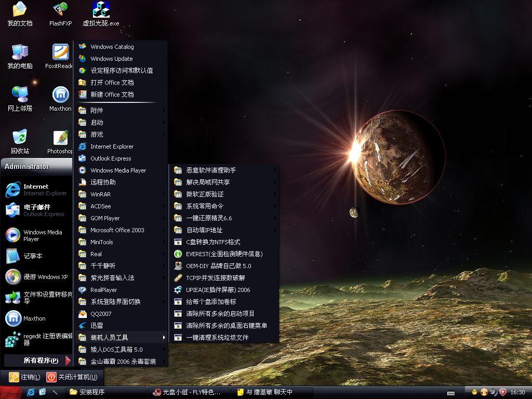The image size is (532, 399).
Task: Expand 恶意软件清理助手 submenu folder
Action: (224, 170)
